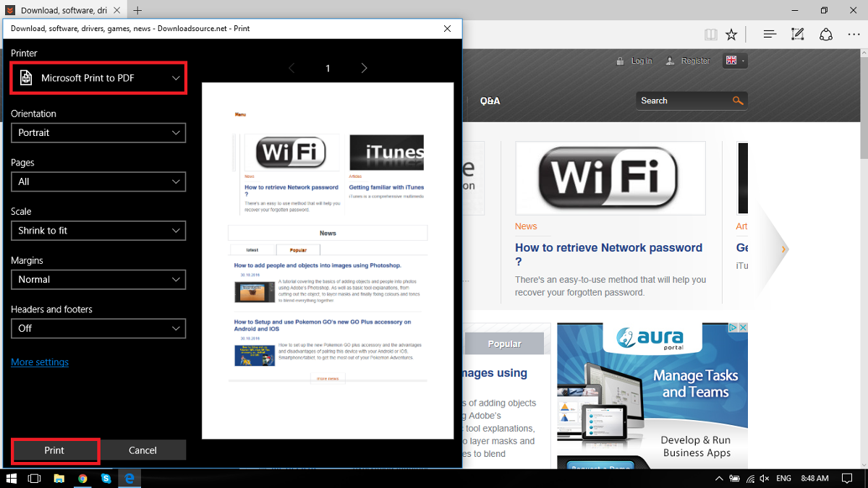Open Edge Reading view icon
The width and height of the screenshot is (868, 488).
(x=711, y=34)
